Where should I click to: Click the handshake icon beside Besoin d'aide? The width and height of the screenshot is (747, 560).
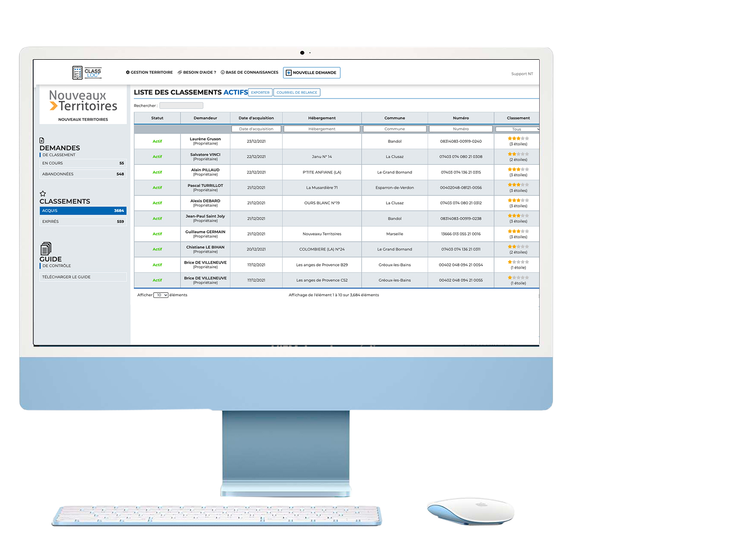point(180,72)
